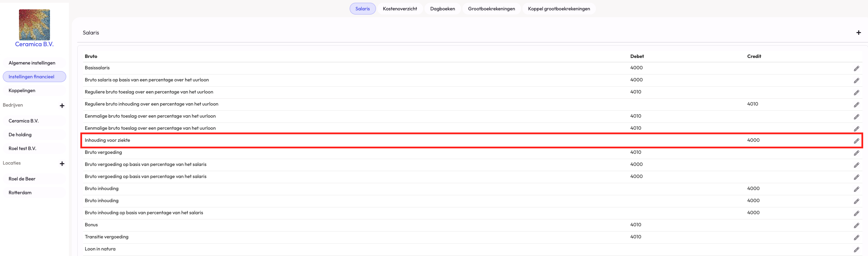The image size is (868, 256).
Task: Click the pencil icon beside Bruto vergoeding 4010
Action: [856, 153]
